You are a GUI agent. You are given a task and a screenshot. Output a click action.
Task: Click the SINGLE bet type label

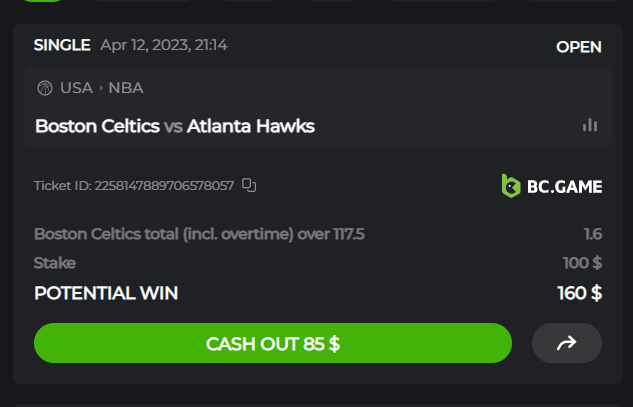tap(62, 45)
